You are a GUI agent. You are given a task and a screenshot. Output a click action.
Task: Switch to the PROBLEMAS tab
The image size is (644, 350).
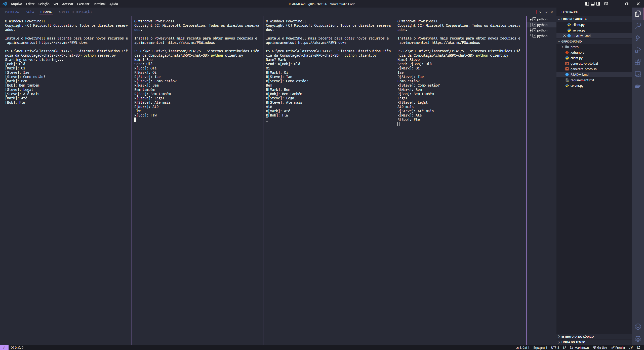[x=13, y=12]
